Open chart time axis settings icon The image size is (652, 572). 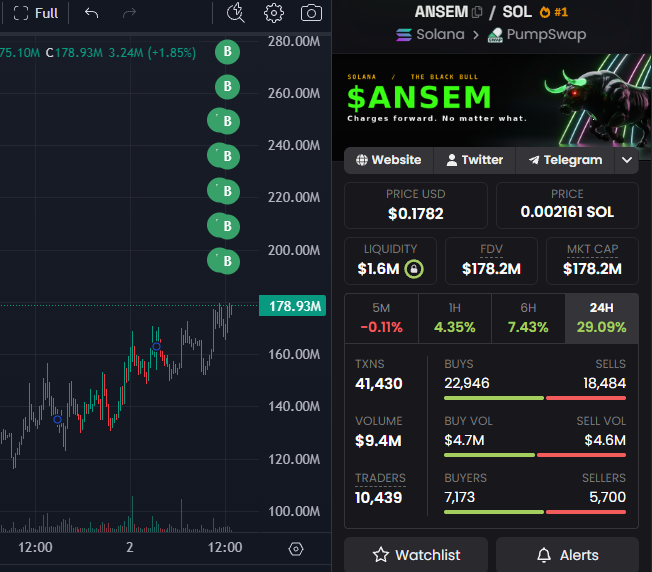(296, 549)
